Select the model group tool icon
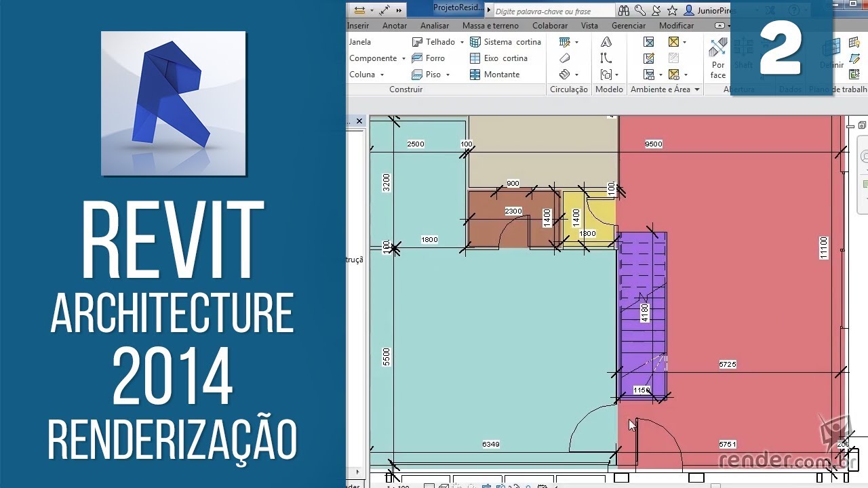Viewport: 868px width, 488px height. point(606,75)
